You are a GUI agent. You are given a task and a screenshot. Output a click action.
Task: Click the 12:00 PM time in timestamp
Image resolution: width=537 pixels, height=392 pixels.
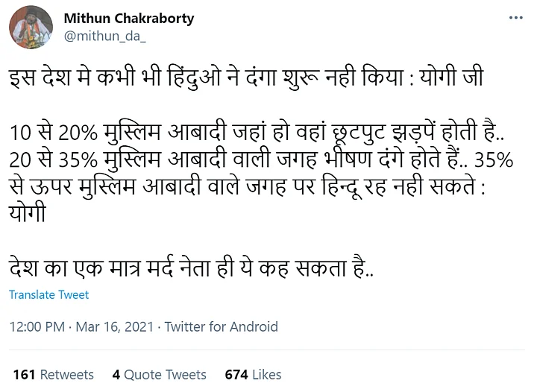point(37,326)
